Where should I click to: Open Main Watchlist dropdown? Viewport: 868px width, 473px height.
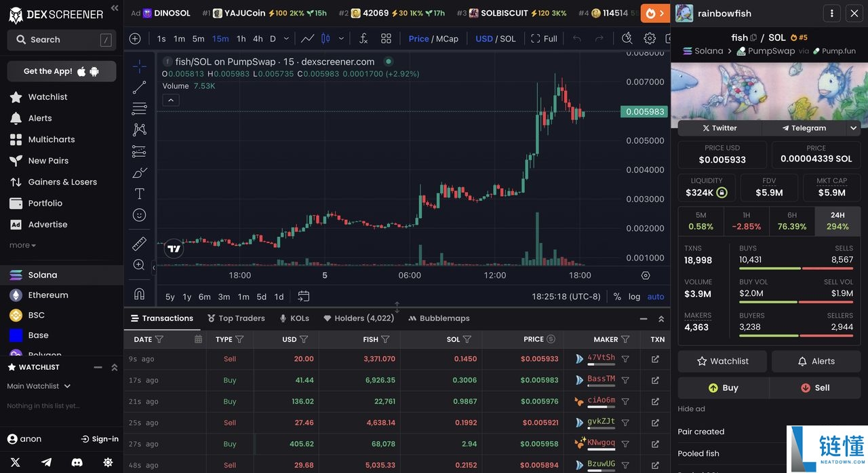[x=39, y=386]
